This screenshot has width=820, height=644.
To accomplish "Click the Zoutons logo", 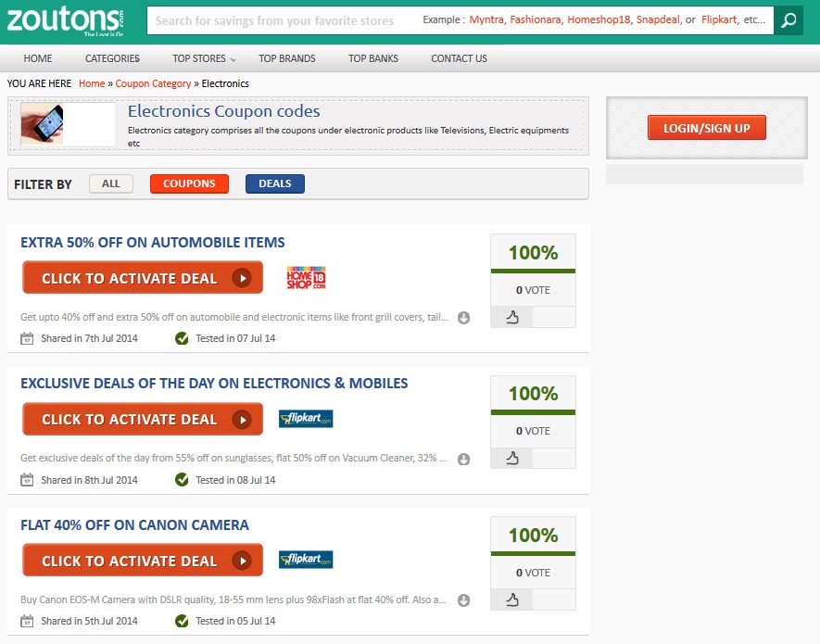I will click(65, 19).
